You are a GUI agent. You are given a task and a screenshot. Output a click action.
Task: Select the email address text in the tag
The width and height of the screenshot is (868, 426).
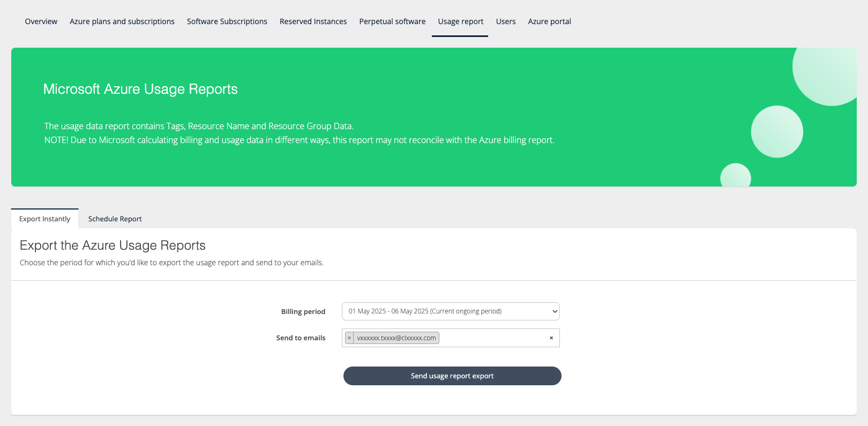(396, 338)
